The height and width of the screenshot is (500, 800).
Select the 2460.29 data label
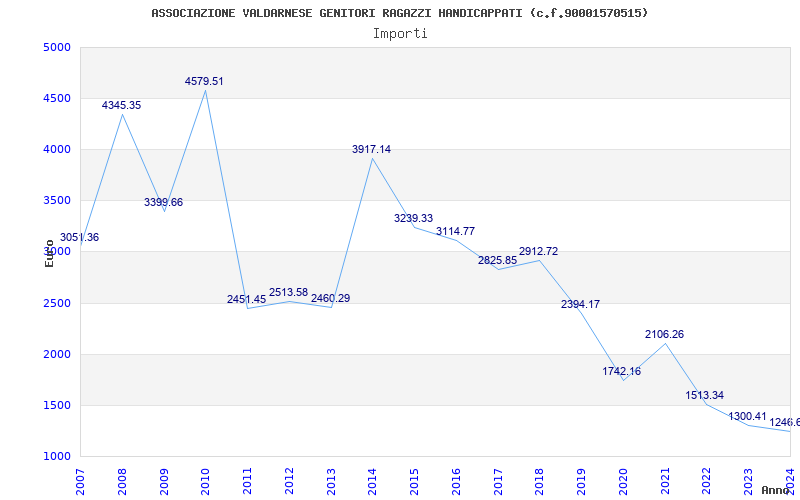(x=331, y=298)
